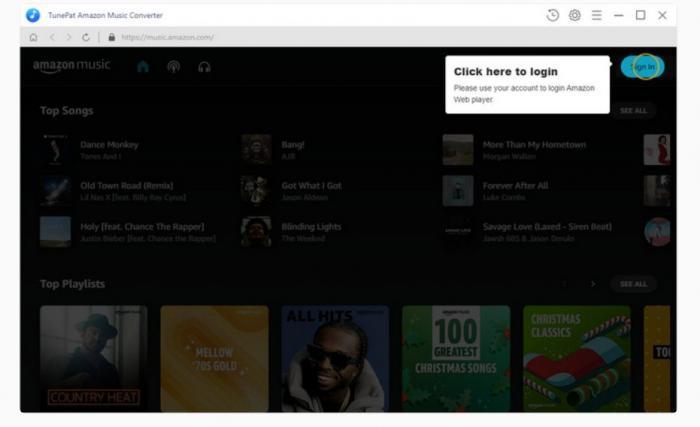The image size is (700, 427).
Task: Open the Mellow '70s Gold playlist
Action: 215,359
